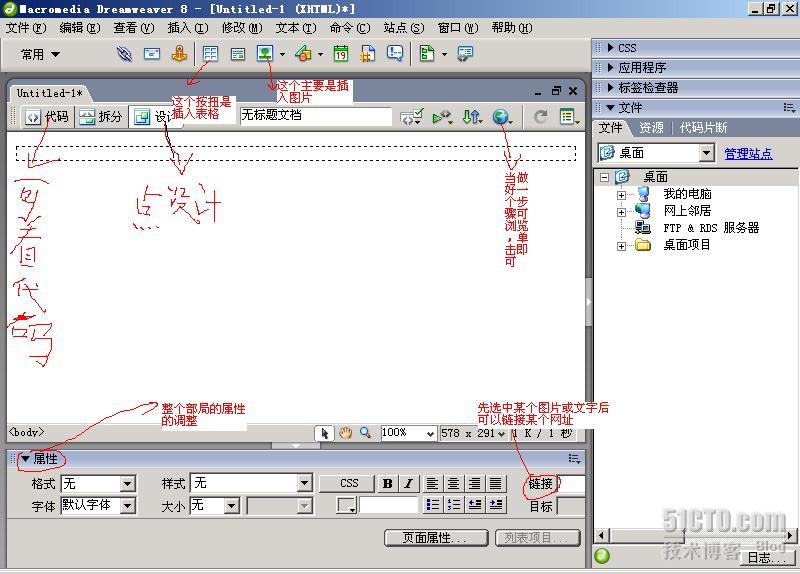Image resolution: width=800 pixels, height=574 pixels.
Task: Toggle Justify alignment
Action: pos(495,484)
